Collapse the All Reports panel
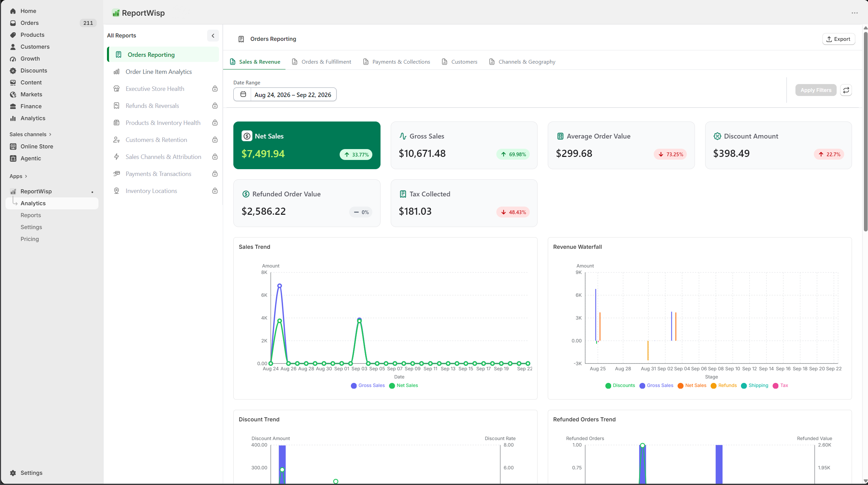Screen dimensions: 868x485 point(213,35)
